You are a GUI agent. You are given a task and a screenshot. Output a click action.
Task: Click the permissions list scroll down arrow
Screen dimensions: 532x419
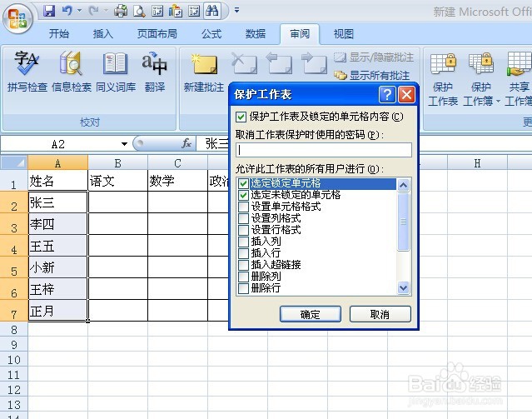403,288
